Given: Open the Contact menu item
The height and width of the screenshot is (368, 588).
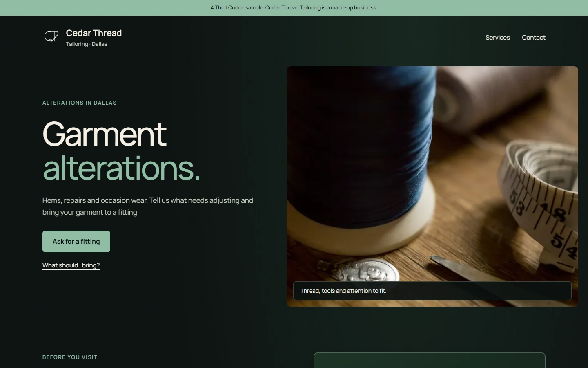Looking at the screenshot, I should tap(533, 38).
